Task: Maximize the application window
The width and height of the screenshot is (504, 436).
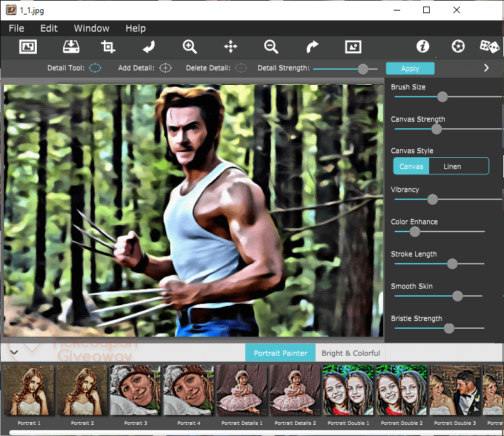Action: 426,10
